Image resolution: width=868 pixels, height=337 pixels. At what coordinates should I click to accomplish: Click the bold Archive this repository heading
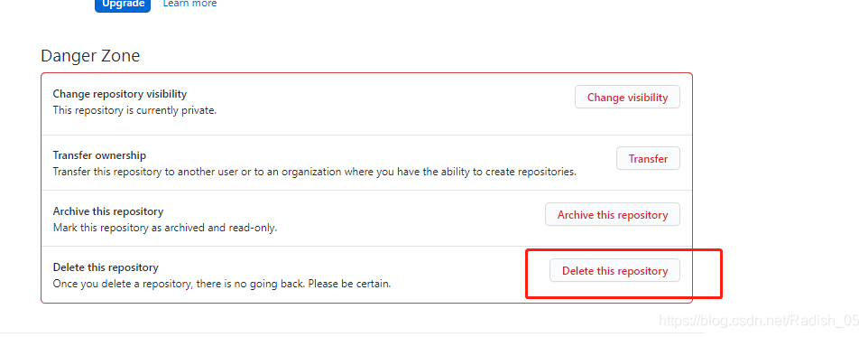108,211
